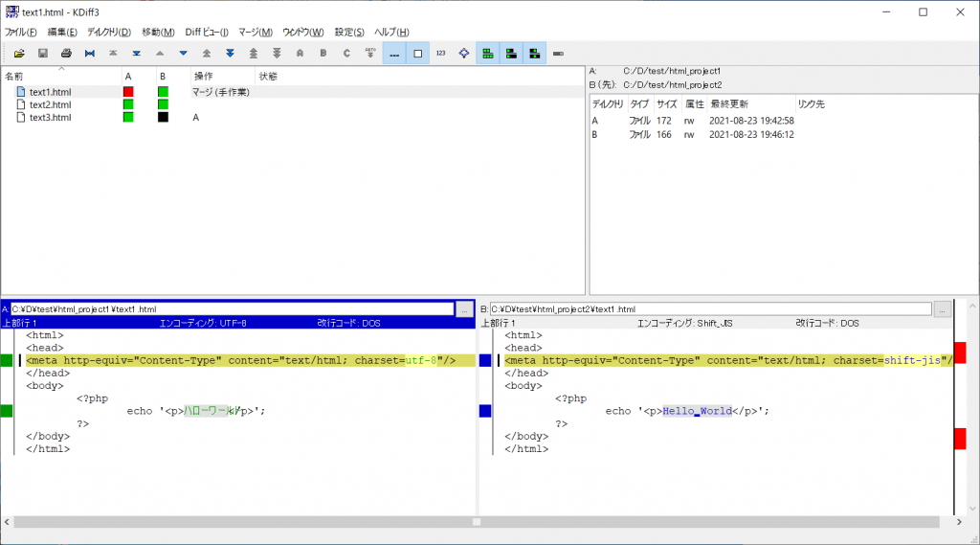Open browse button for file A path

[464, 309]
